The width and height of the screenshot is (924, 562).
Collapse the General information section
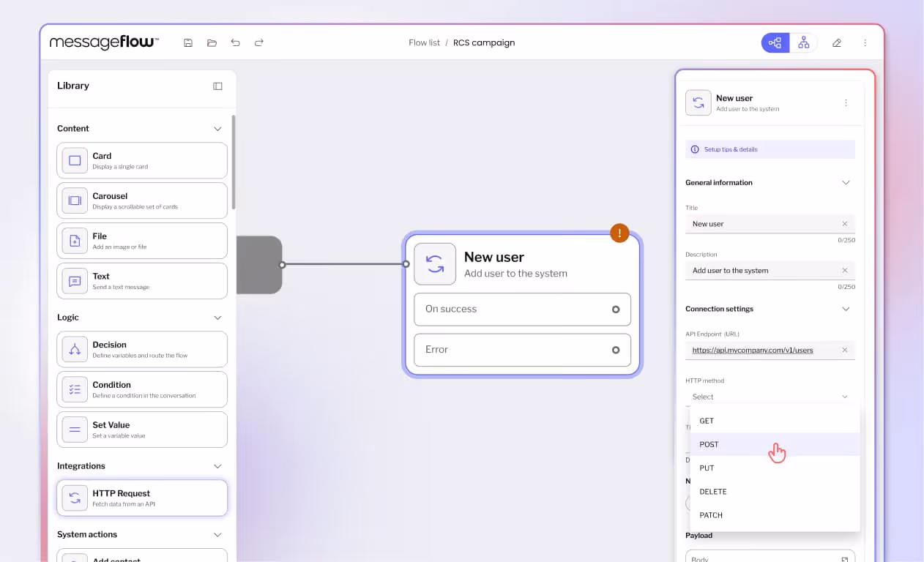(x=846, y=182)
